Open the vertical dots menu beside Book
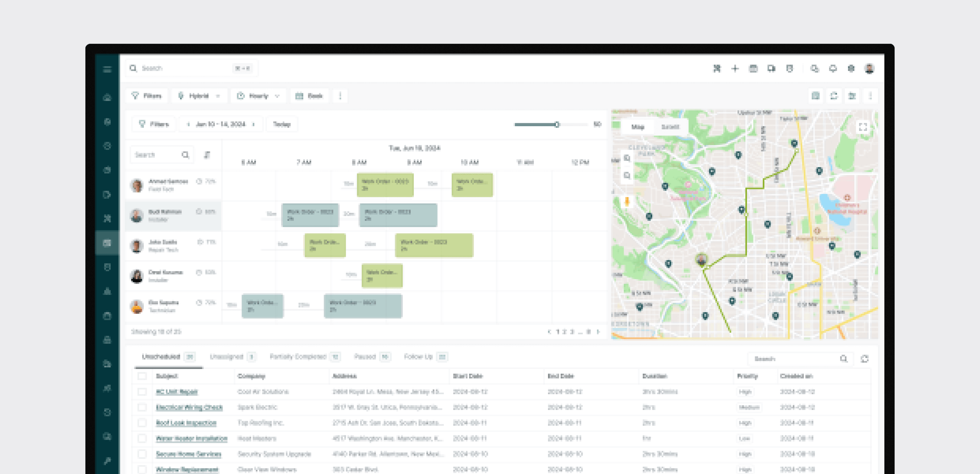Screen dimensions: 980x474 click(x=340, y=96)
